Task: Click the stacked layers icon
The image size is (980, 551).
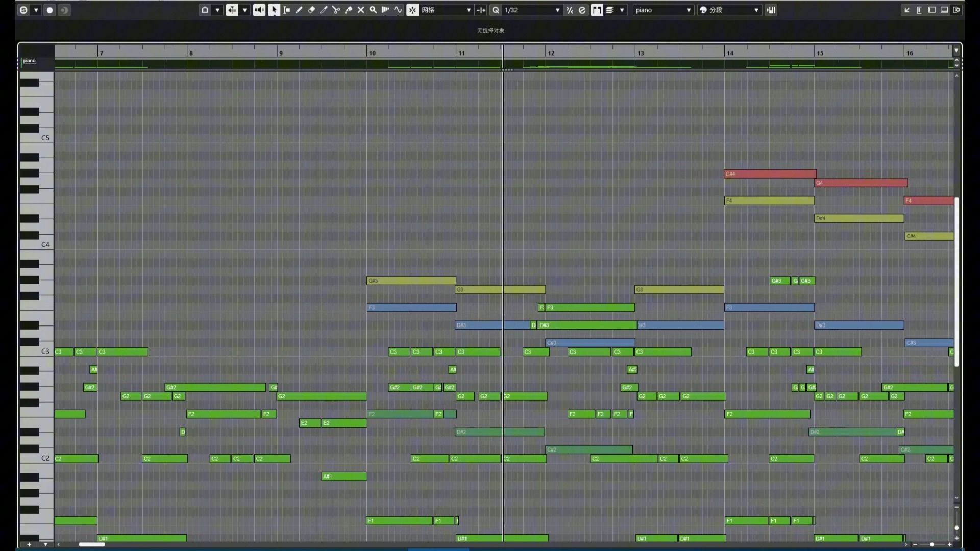Action: [609, 10]
